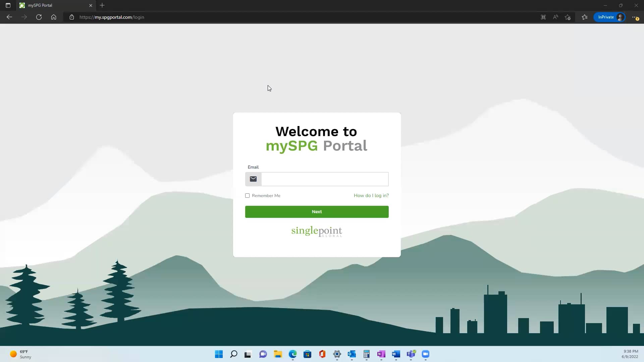644x362 pixels.
Task: Click the Next button to continue login
Action: pyautogui.click(x=317, y=212)
